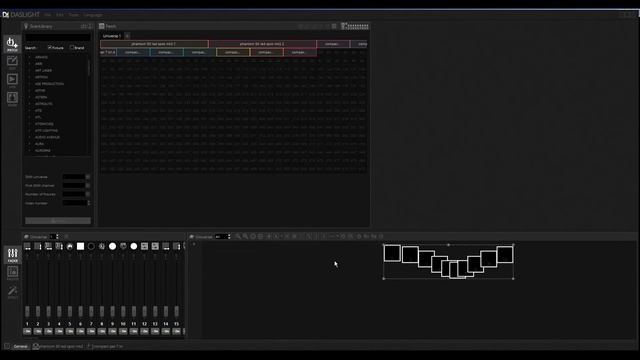Open the File menu

point(48,15)
